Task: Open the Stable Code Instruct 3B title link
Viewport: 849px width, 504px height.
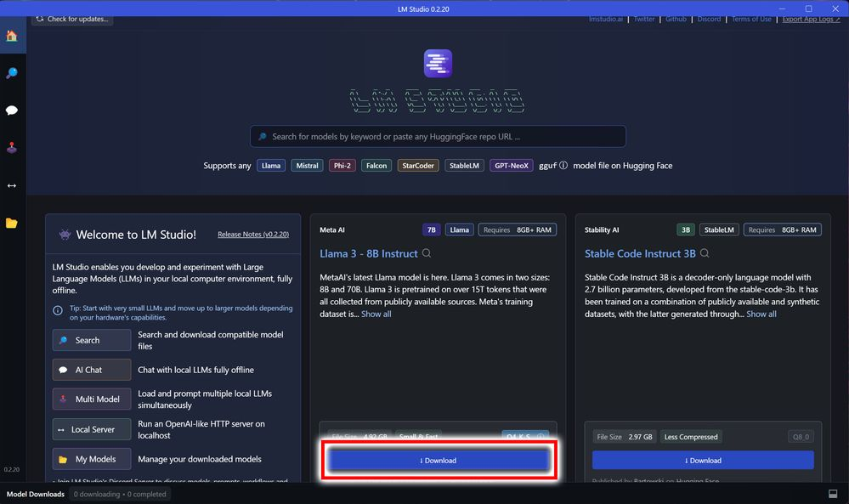Action: point(640,253)
